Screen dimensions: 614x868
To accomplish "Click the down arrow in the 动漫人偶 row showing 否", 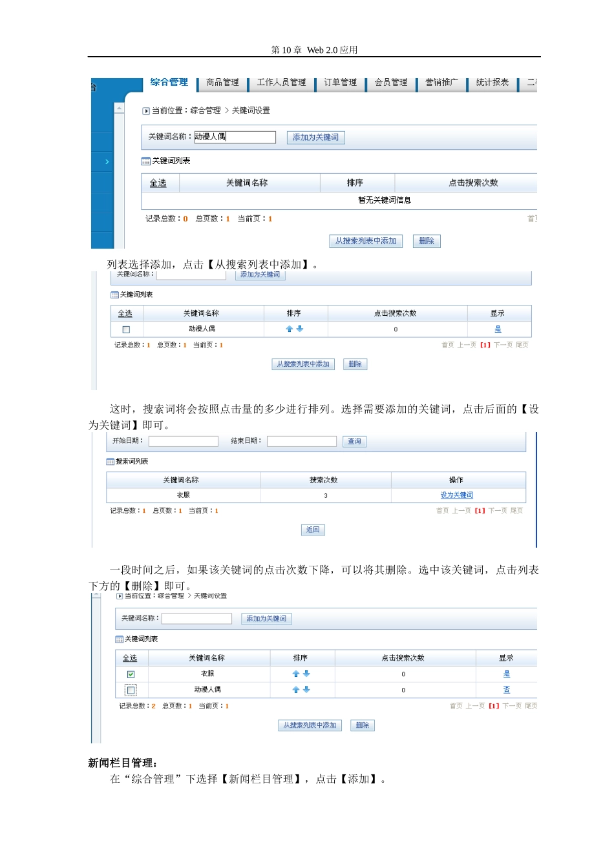I will click(x=306, y=690).
